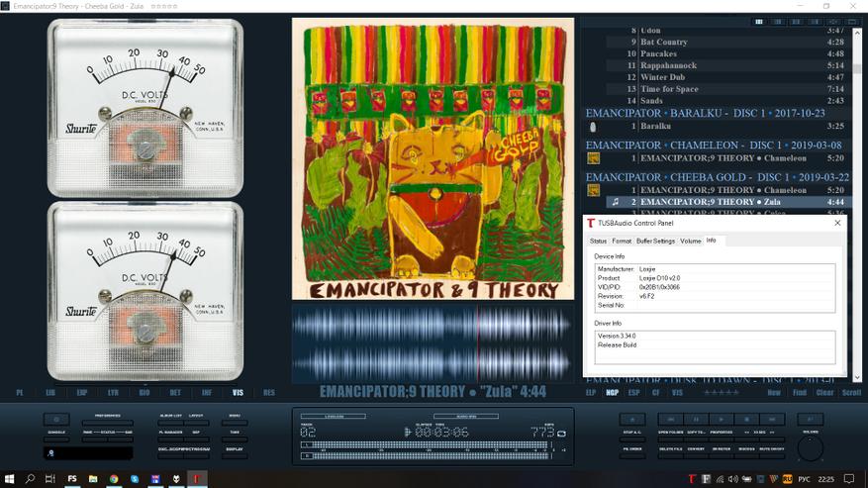Select the CF tab under the playlist
868x488 pixels.
[x=655, y=392]
